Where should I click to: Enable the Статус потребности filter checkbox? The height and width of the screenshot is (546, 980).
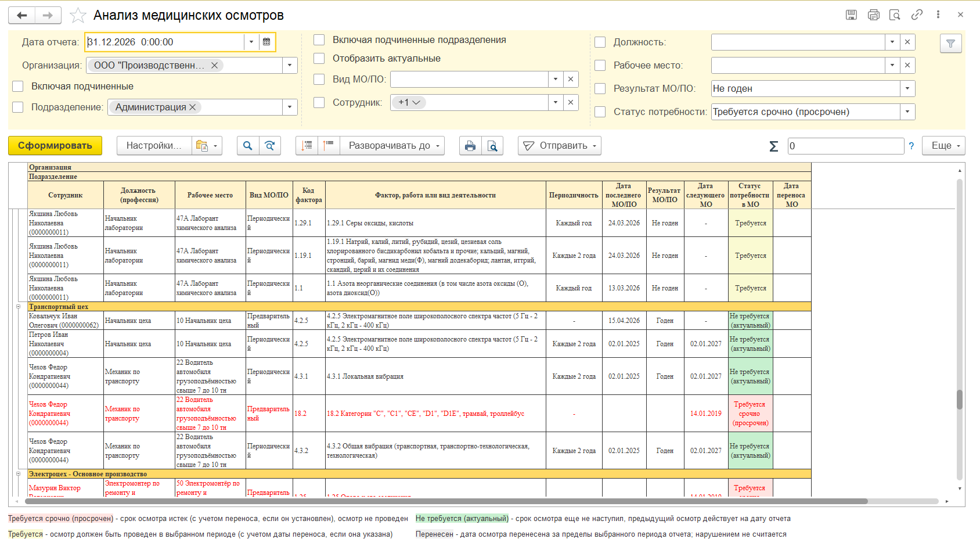coord(600,112)
